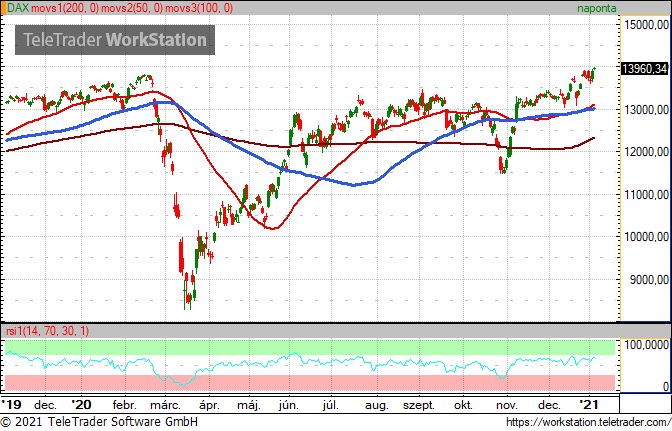Viewport: 672px width, 431px height.
Task: Click the '20 year label on time axis
Action: [81, 404]
